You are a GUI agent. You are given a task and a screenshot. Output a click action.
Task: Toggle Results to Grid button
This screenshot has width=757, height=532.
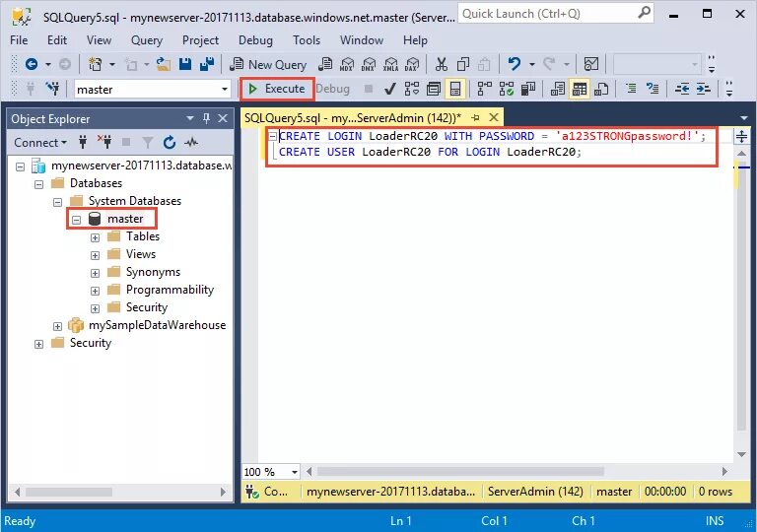(x=580, y=89)
